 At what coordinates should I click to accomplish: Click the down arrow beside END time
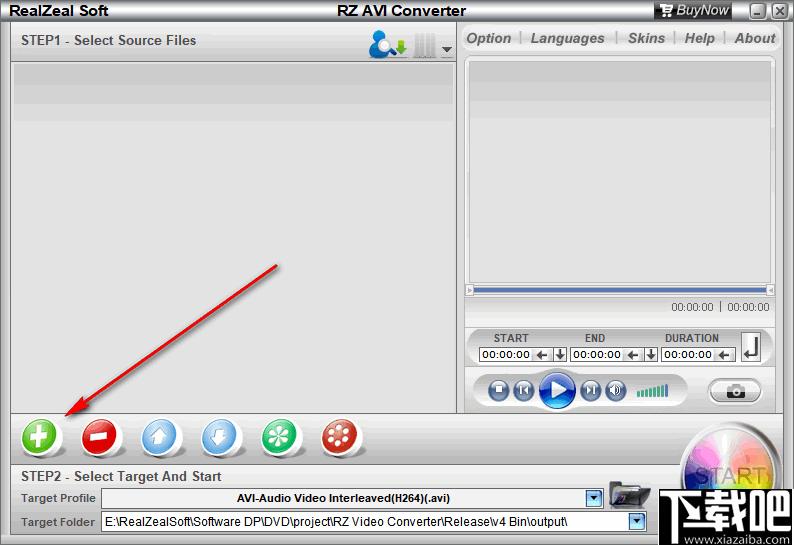651,355
